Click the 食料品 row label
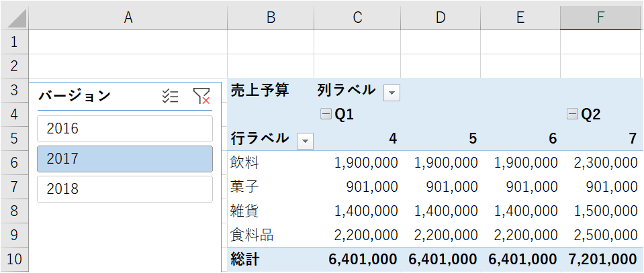The width and height of the screenshot is (644, 273). 252,235
